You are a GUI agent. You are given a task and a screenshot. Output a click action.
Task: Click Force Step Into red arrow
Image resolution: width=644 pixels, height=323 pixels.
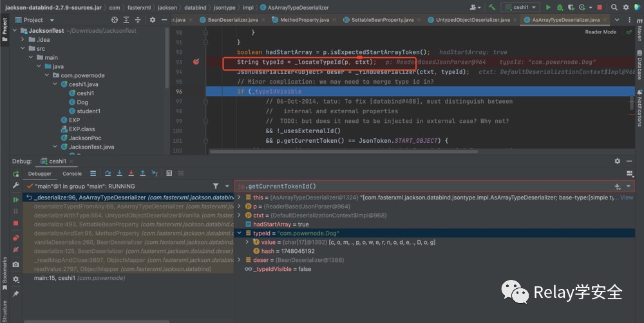point(131,173)
